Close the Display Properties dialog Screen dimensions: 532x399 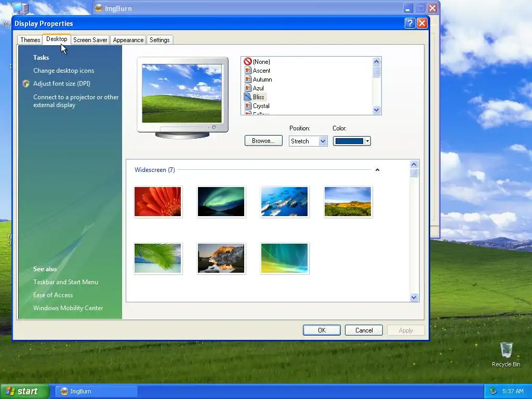tap(422, 23)
